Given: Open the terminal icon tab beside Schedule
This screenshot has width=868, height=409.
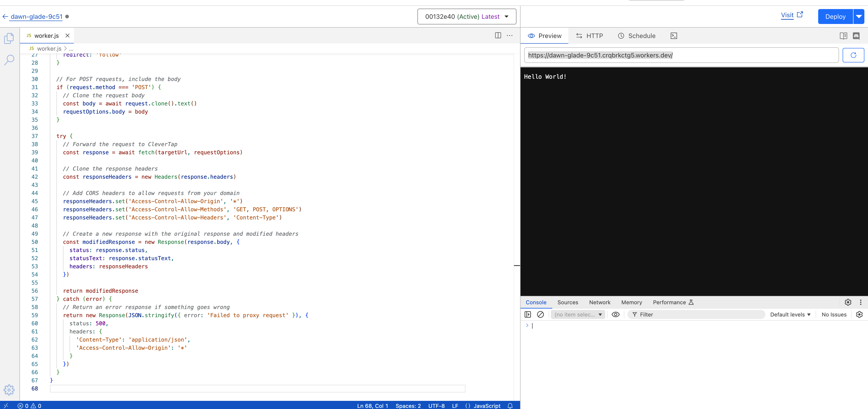Looking at the screenshot, I should click(674, 36).
